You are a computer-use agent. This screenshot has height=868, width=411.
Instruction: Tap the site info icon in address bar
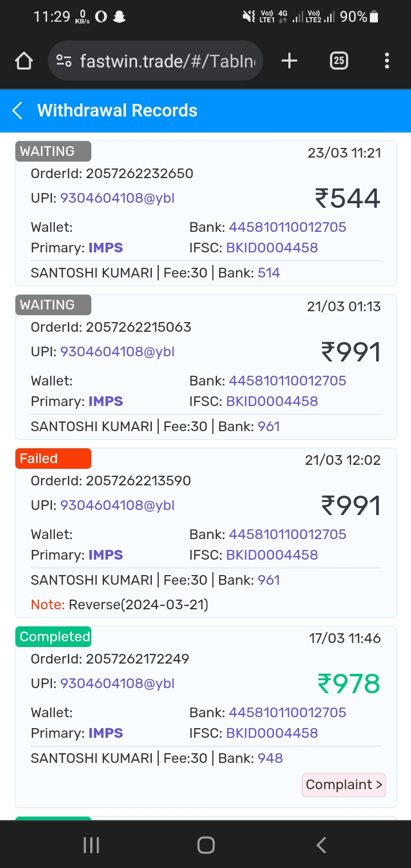(64, 61)
